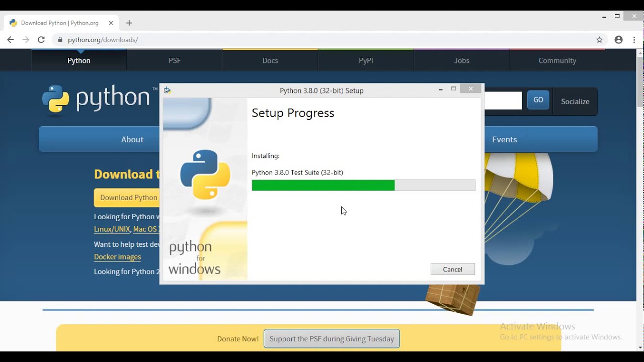Open a new tab with the plus button

click(x=129, y=23)
